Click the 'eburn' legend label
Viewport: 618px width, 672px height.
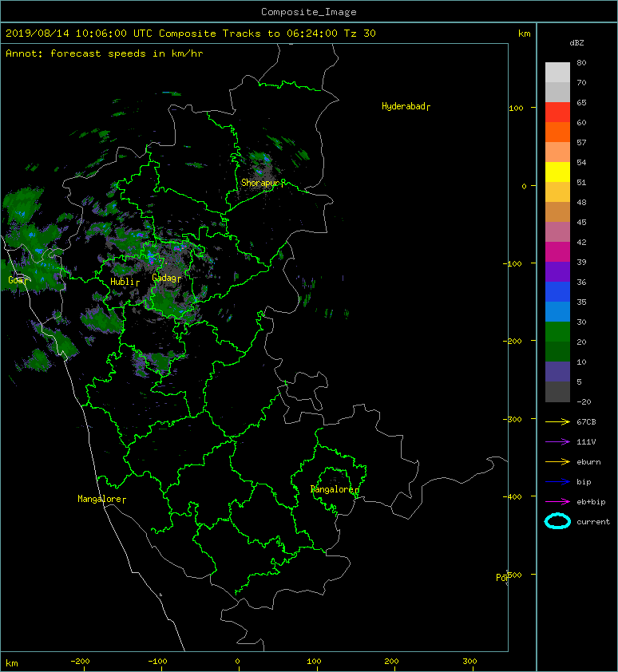coord(588,462)
